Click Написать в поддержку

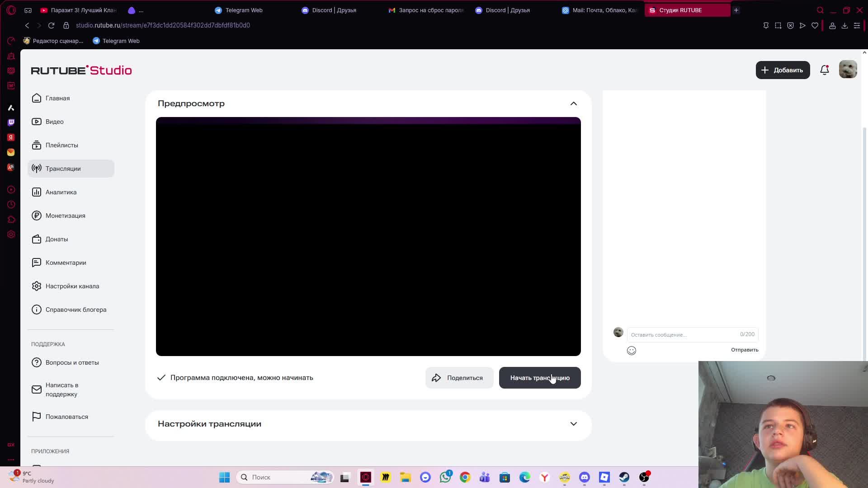tap(71, 389)
